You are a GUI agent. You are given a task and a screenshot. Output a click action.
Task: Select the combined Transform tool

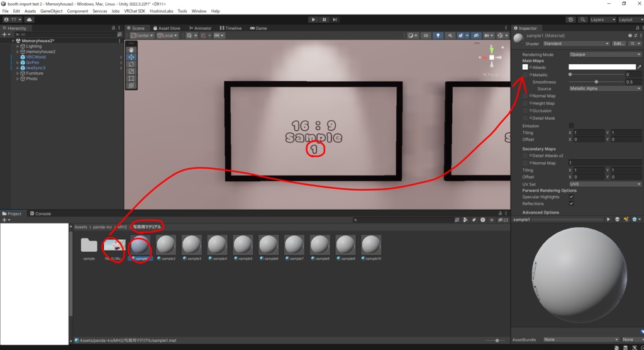tap(131, 86)
